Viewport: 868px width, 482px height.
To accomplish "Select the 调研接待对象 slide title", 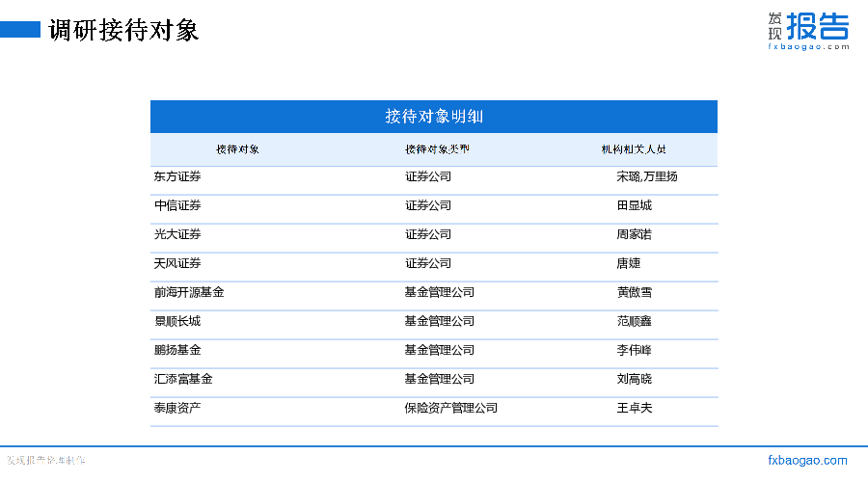I will [x=123, y=30].
